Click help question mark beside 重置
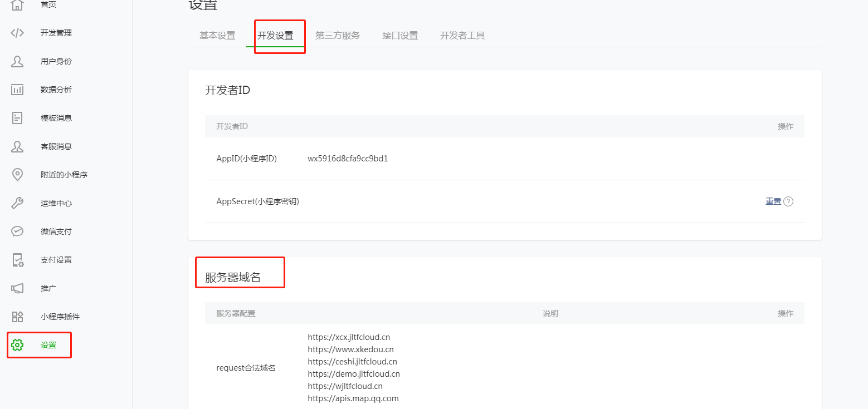This screenshot has height=409, width=868. (788, 201)
